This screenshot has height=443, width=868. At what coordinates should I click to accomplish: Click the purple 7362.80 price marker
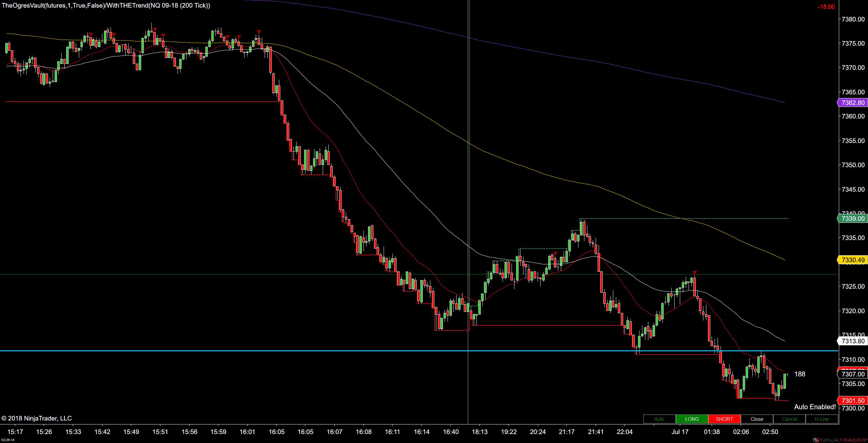pos(852,103)
